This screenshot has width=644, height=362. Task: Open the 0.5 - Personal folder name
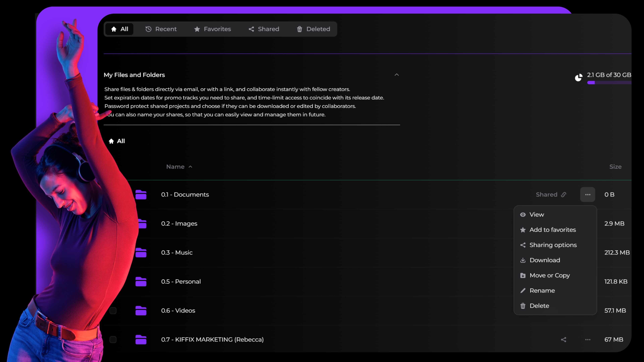tap(181, 282)
